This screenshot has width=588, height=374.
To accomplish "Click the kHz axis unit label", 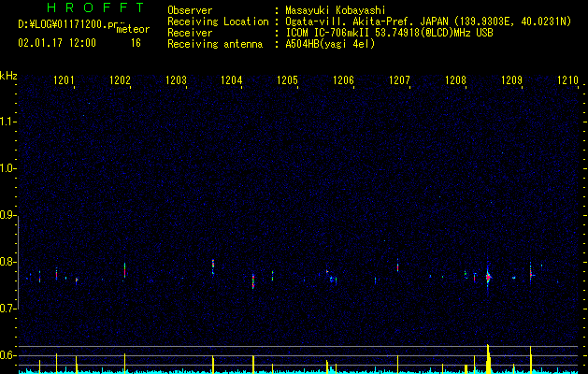I will click(8, 76).
